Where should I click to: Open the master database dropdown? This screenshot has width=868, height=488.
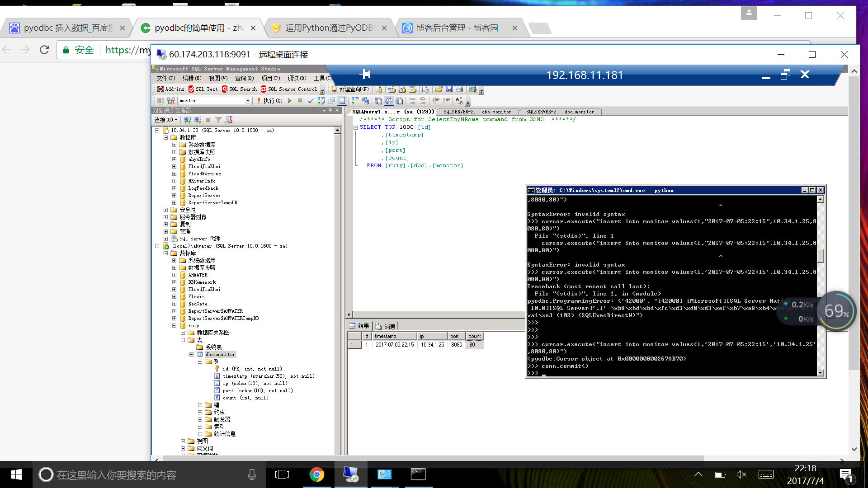(248, 100)
